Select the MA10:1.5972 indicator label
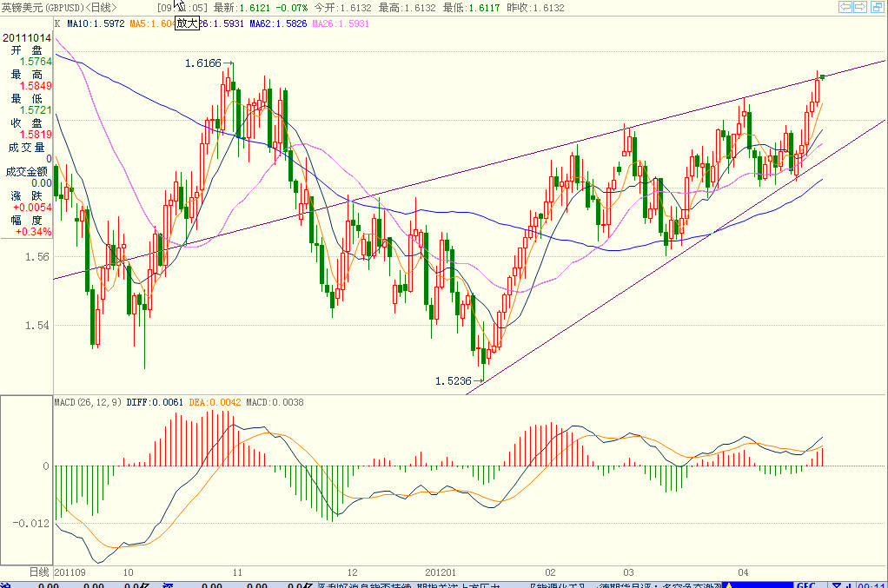The image size is (888, 588). tap(96, 23)
